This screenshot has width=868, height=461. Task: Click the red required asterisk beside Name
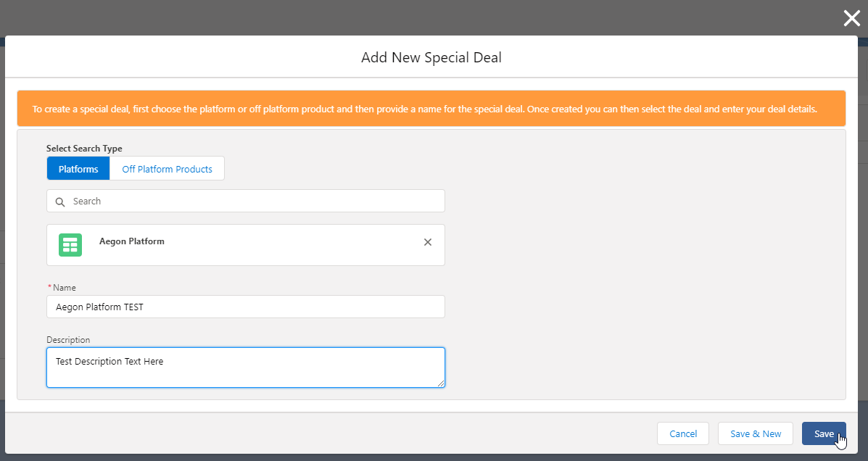pyautogui.click(x=49, y=288)
